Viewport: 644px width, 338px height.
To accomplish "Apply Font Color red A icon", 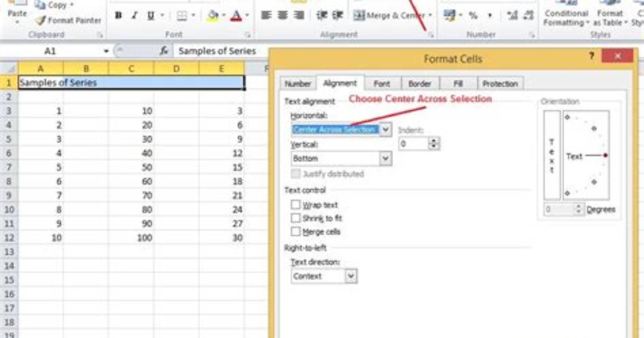I will point(236,16).
